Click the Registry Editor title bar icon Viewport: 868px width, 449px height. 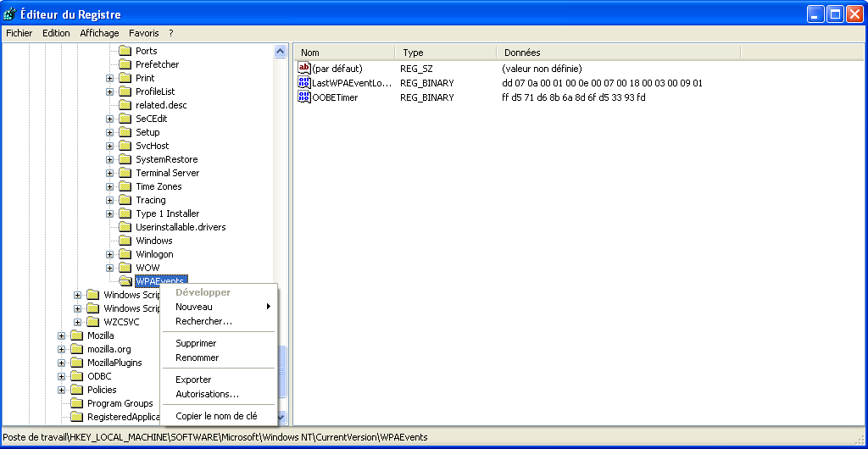[9, 14]
